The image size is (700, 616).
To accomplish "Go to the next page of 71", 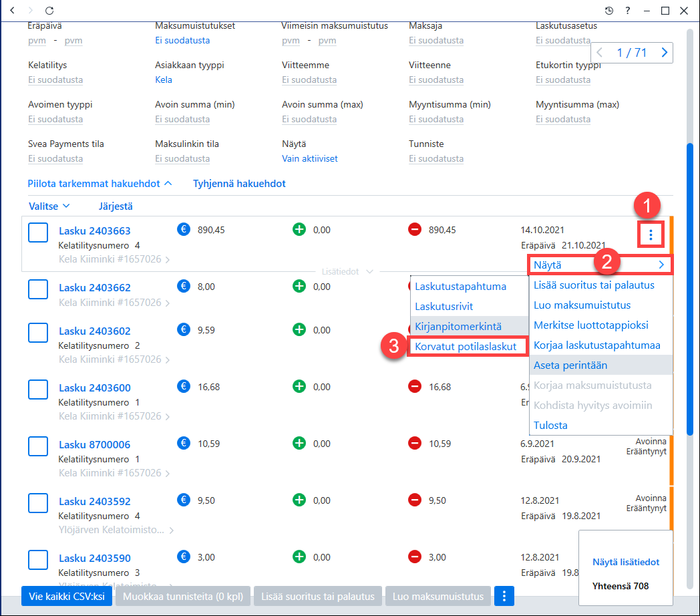I will [x=664, y=53].
